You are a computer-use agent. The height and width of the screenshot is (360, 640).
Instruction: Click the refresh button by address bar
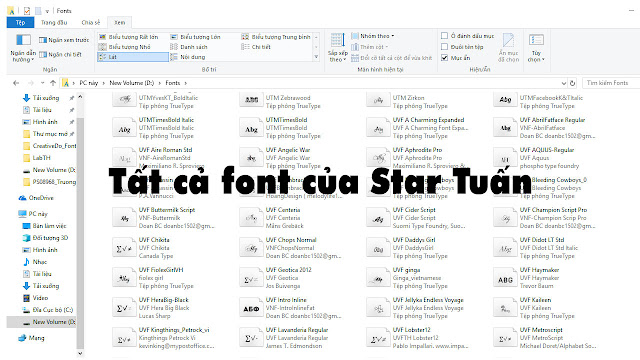[572, 83]
